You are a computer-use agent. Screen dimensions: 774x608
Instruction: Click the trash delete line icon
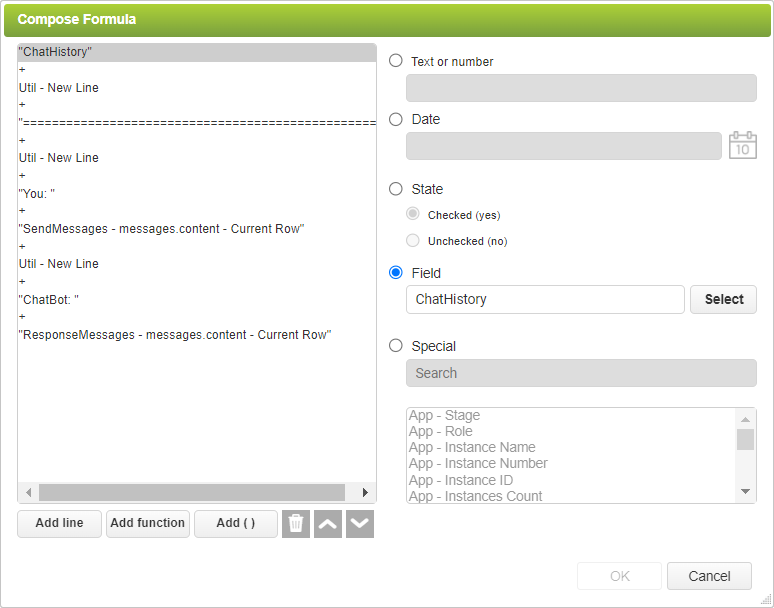pyautogui.click(x=295, y=524)
